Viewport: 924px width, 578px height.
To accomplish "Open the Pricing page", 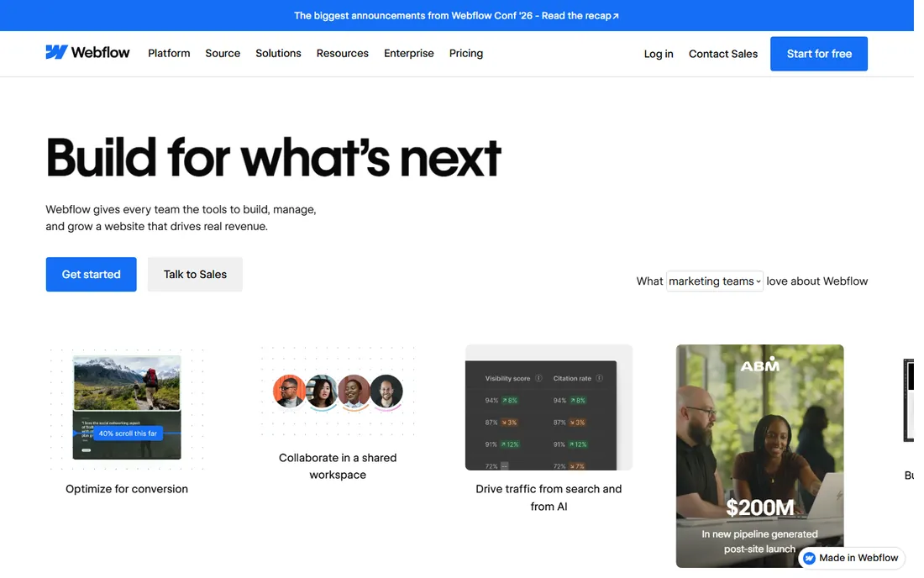I will [466, 53].
